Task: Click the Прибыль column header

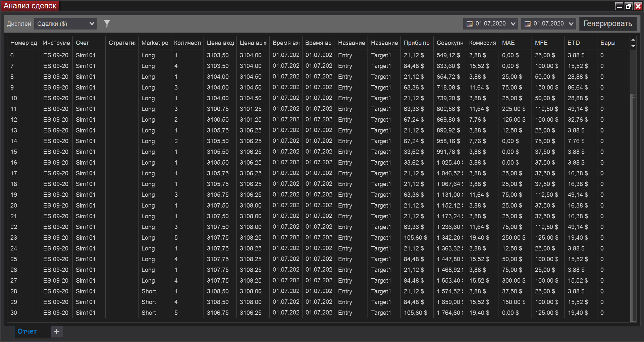Action: (417, 43)
